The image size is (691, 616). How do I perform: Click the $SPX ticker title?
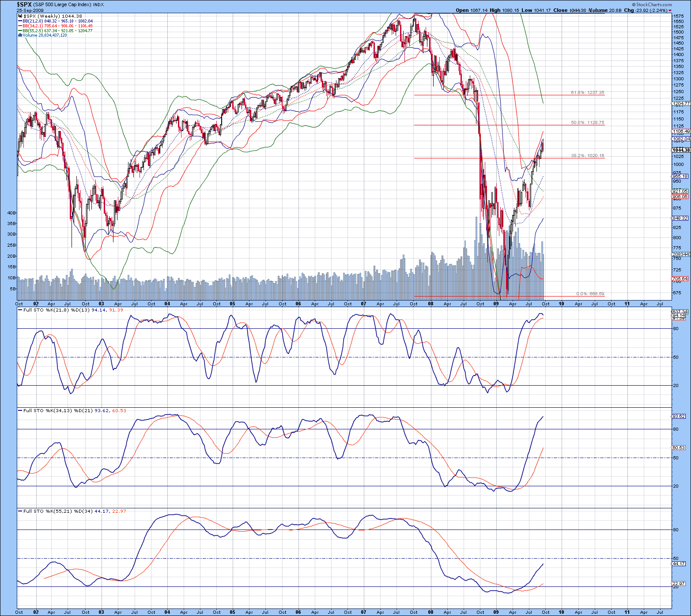[24, 4]
